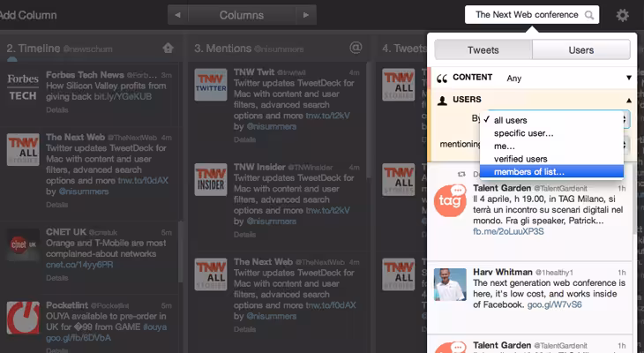Switch to the Users search tab
The height and width of the screenshot is (353, 644).
tap(581, 50)
